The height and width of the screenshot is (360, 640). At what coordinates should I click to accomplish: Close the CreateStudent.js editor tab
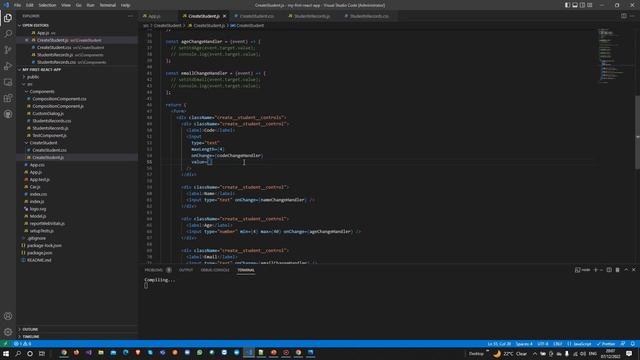[x=224, y=16]
